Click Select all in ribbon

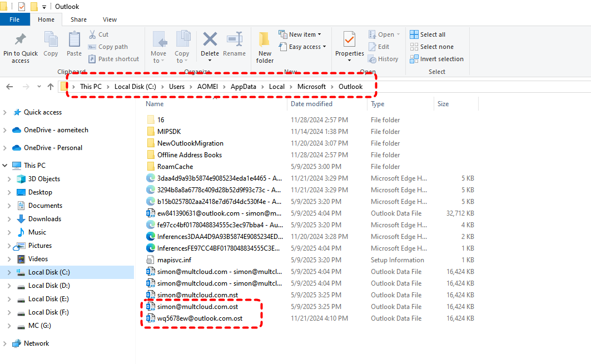[x=428, y=34]
